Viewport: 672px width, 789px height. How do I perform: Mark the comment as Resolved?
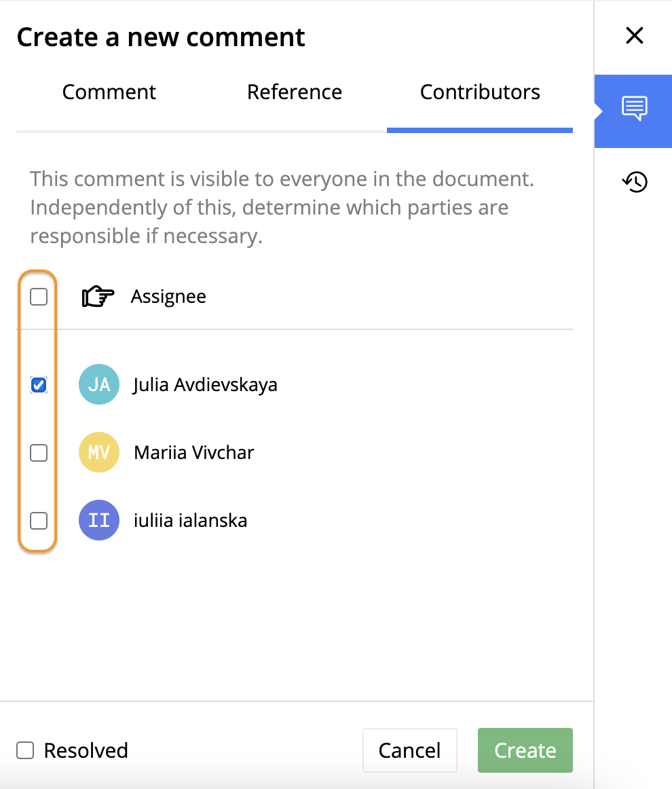coord(25,750)
